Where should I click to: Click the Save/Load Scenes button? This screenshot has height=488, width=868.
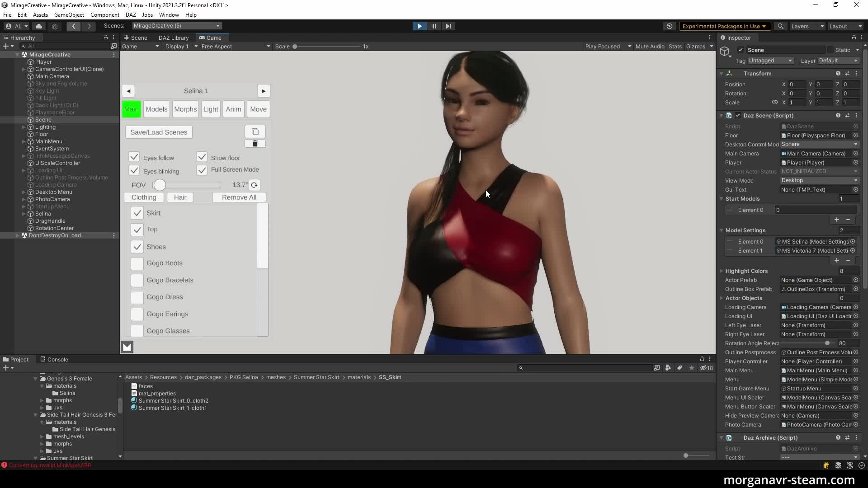click(159, 132)
